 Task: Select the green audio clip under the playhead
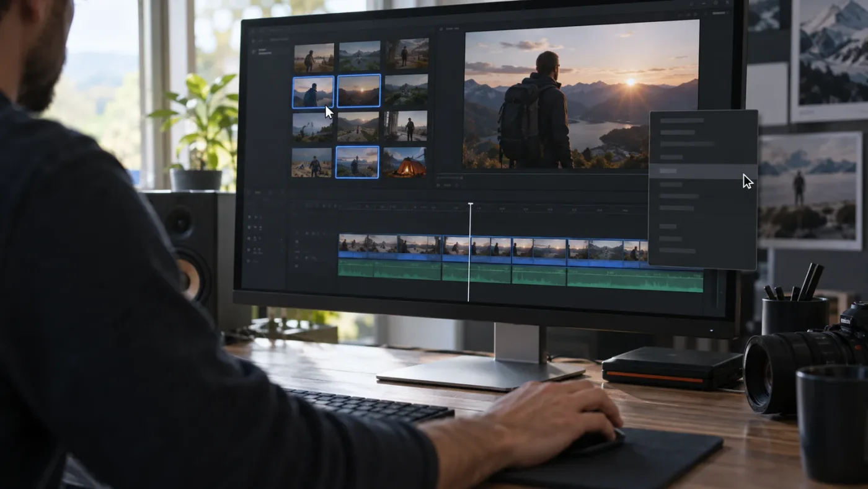tap(477, 272)
